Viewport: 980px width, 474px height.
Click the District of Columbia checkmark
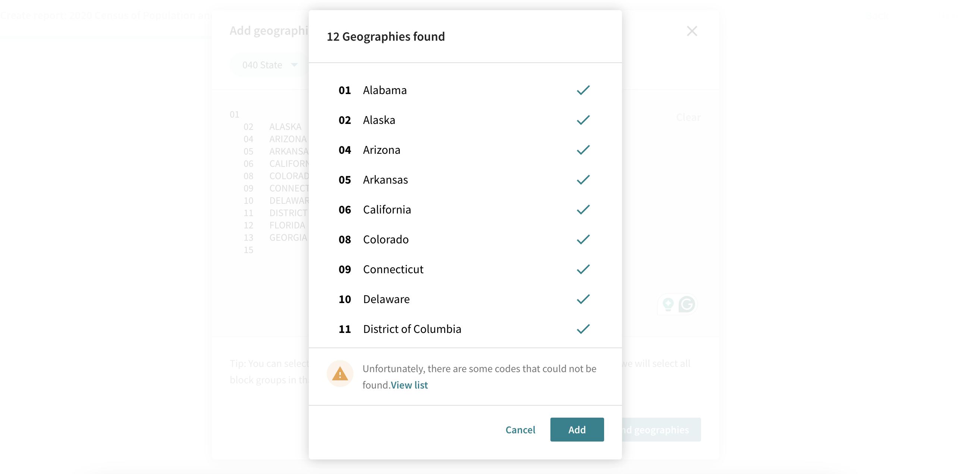point(583,329)
